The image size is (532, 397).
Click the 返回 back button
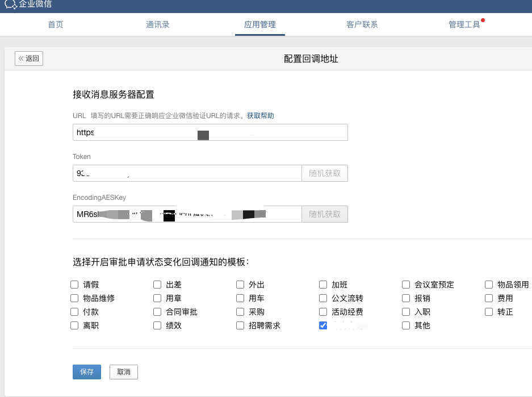tap(29, 58)
